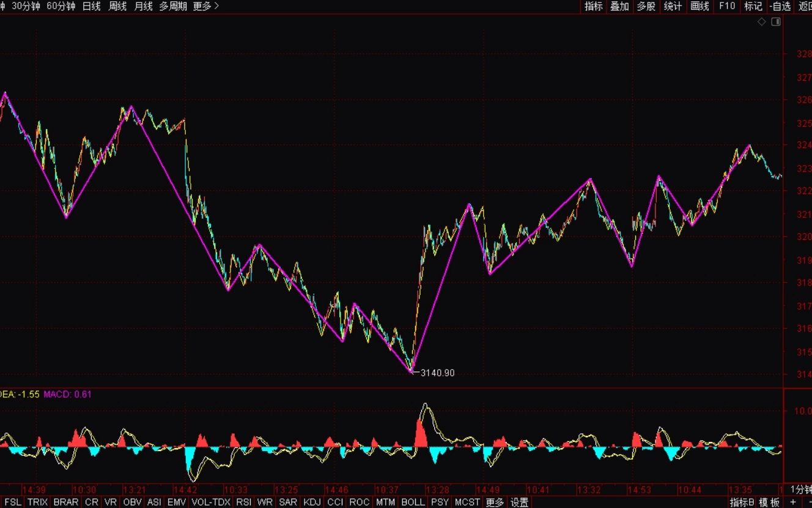The height and width of the screenshot is (508, 812).
Task: Select the EMV indicator tab
Action: (177, 502)
